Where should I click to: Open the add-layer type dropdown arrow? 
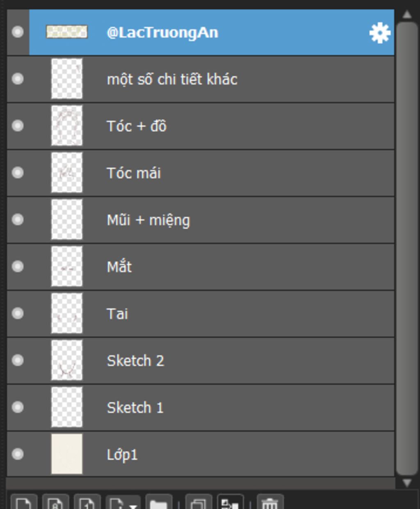pyautogui.click(x=132, y=504)
